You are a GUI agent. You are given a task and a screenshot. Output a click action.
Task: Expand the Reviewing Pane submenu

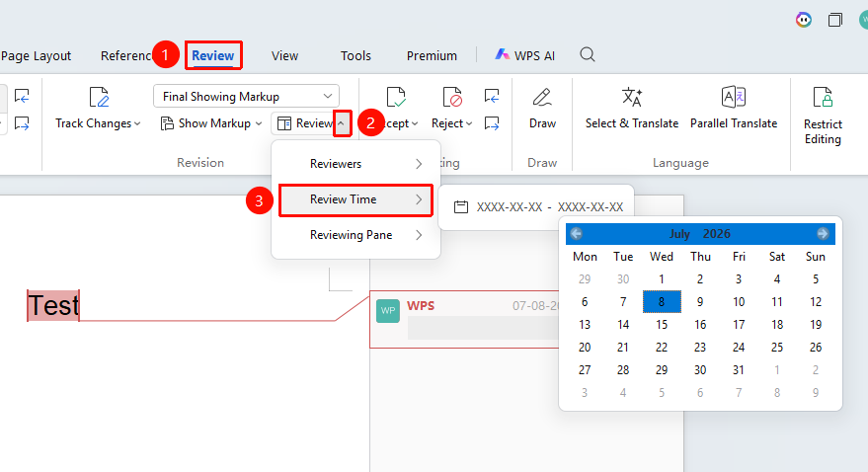pyautogui.click(x=355, y=235)
